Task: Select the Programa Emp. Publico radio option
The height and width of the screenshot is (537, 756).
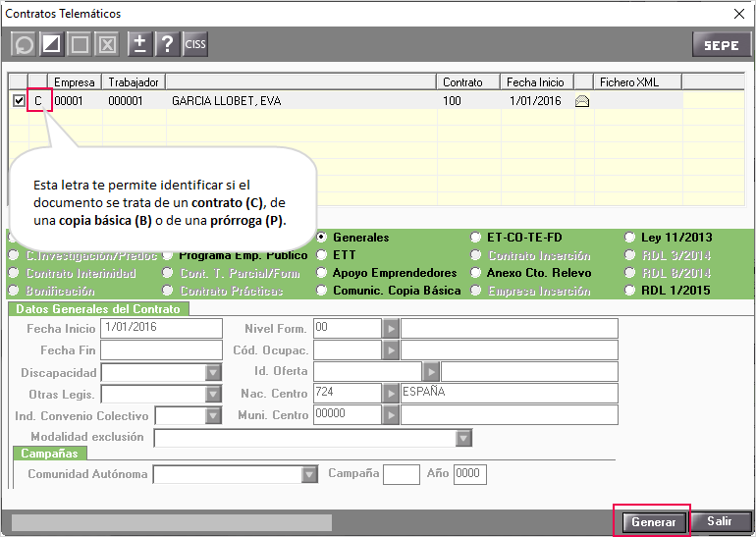Action: (x=167, y=255)
